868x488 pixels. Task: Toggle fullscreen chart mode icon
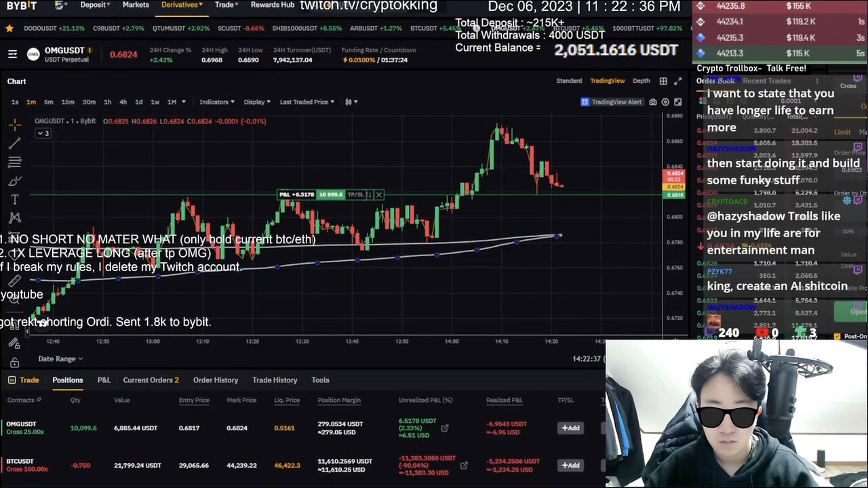[x=677, y=102]
